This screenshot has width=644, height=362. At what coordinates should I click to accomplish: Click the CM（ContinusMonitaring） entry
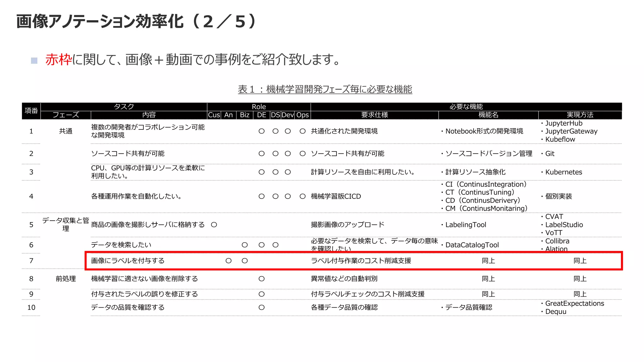(484, 208)
